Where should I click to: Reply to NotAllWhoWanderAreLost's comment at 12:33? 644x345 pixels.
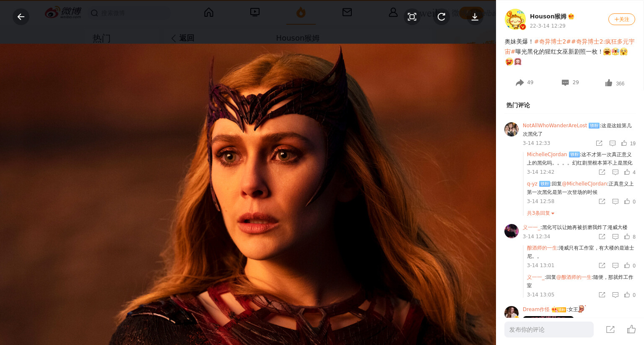[613, 143]
